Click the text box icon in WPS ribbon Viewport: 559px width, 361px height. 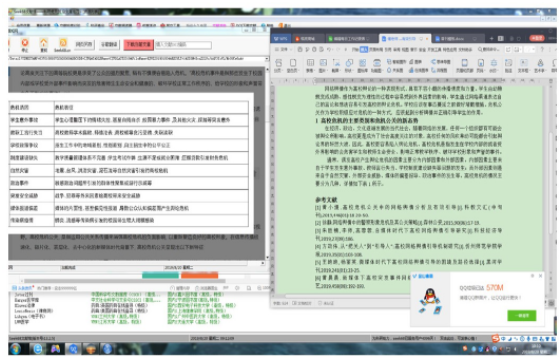click(523, 63)
